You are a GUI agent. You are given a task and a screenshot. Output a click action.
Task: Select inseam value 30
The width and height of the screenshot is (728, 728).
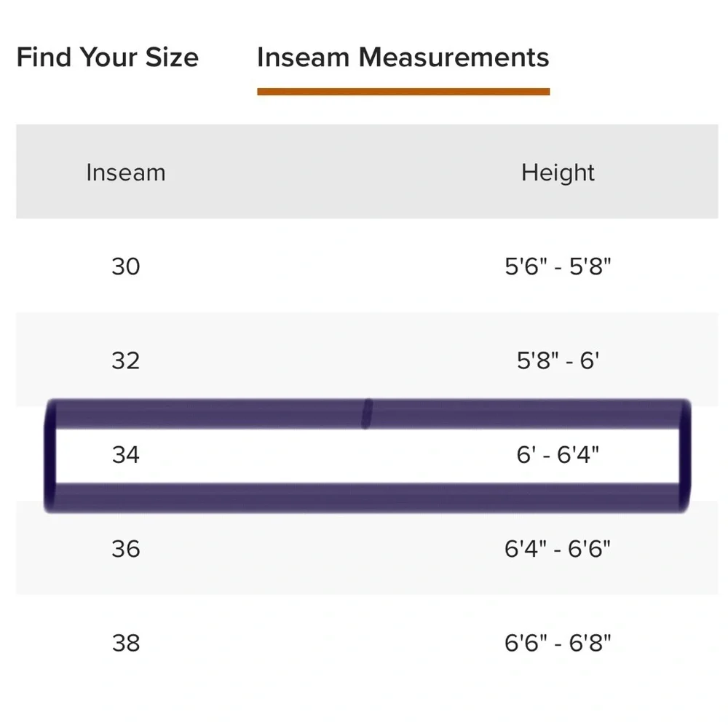pyautogui.click(x=126, y=266)
